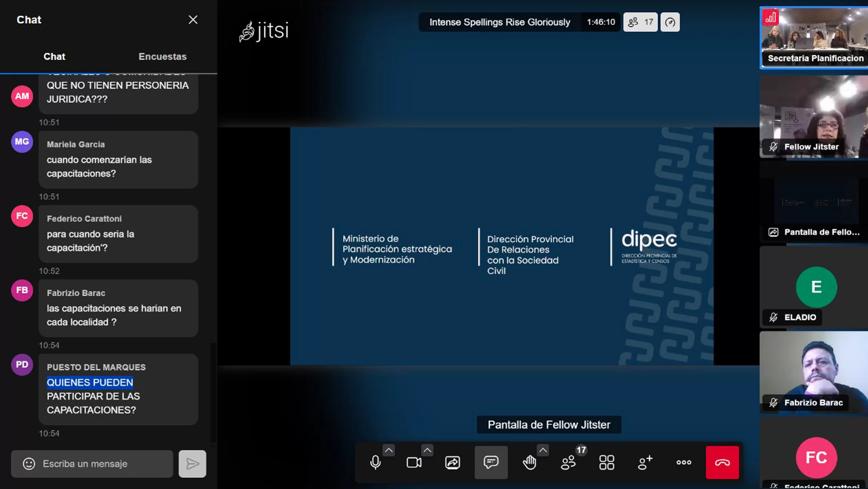Click FC avatar thumbnail in filmstrip

[816, 457]
